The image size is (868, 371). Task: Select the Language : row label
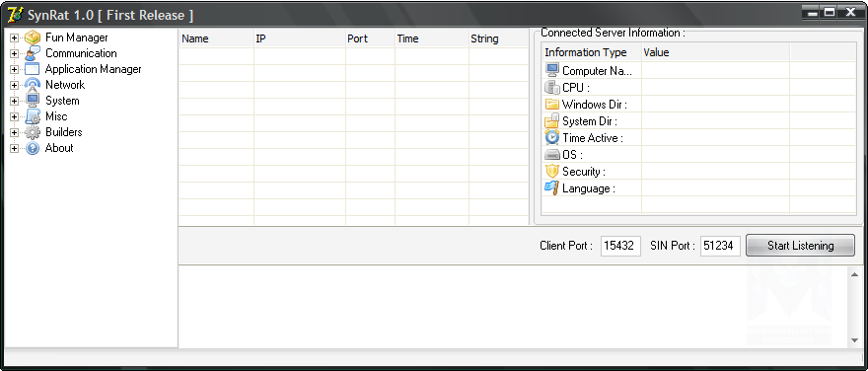coord(589,188)
